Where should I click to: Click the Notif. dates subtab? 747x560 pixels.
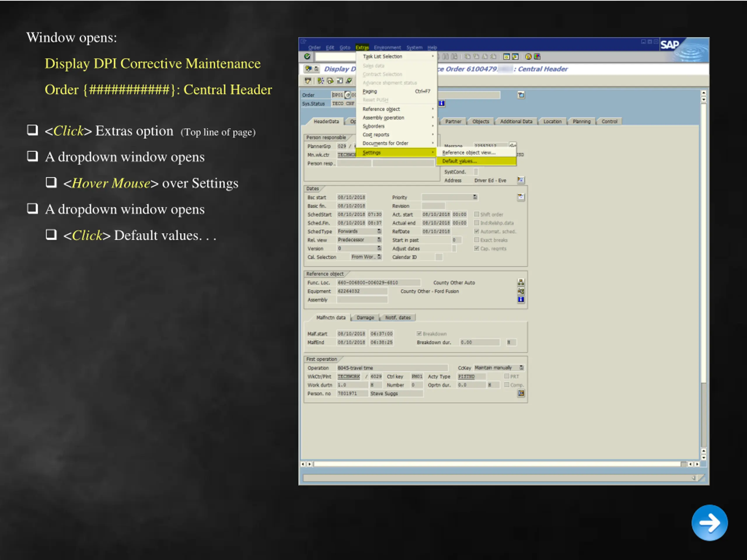click(397, 317)
